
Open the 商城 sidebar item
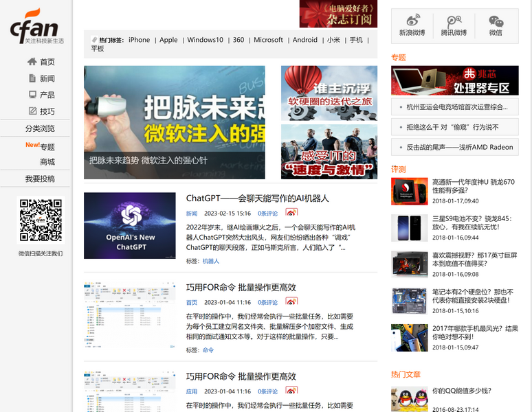pyautogui.click(x=47, y=162)
